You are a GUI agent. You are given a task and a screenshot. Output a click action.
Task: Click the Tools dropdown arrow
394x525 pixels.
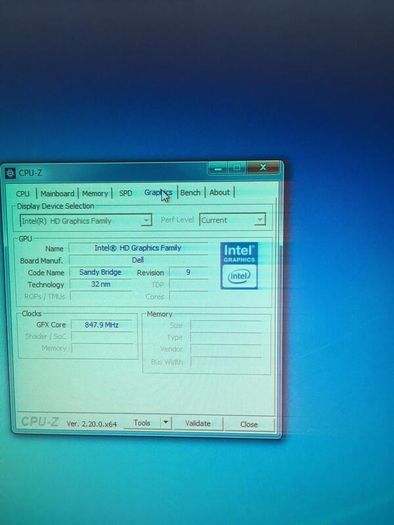pyautogui.click(x=166, y=422)
